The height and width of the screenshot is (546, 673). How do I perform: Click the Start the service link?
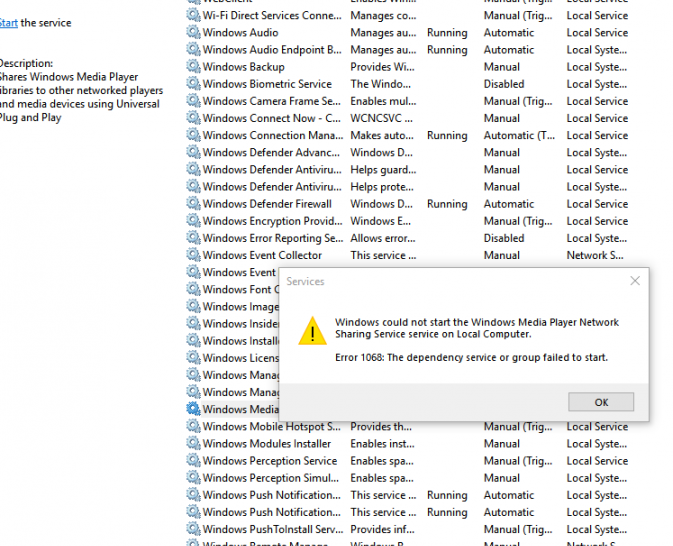point(9,23)
